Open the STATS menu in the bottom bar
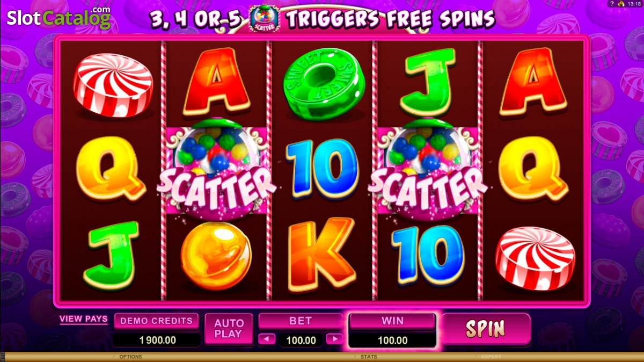Viewport: 644px width, 362px height. 369,357
